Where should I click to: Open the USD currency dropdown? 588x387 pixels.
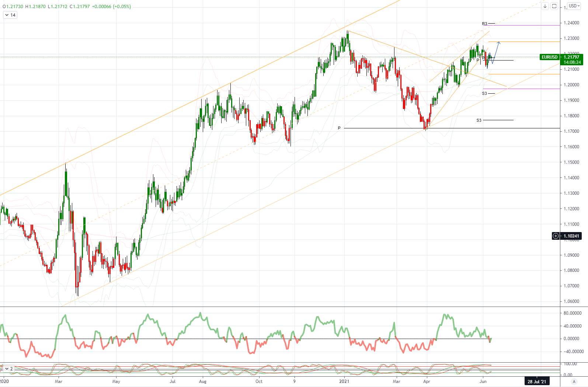(x=574, y=6)
